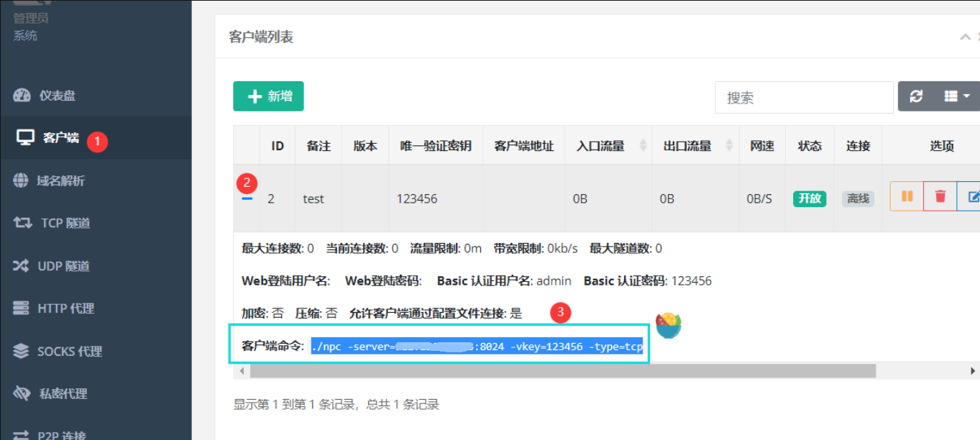The image size is (980, 440).
Task: Click Basic 认证用户名 value admin
Action: click(x=554, y=281)
